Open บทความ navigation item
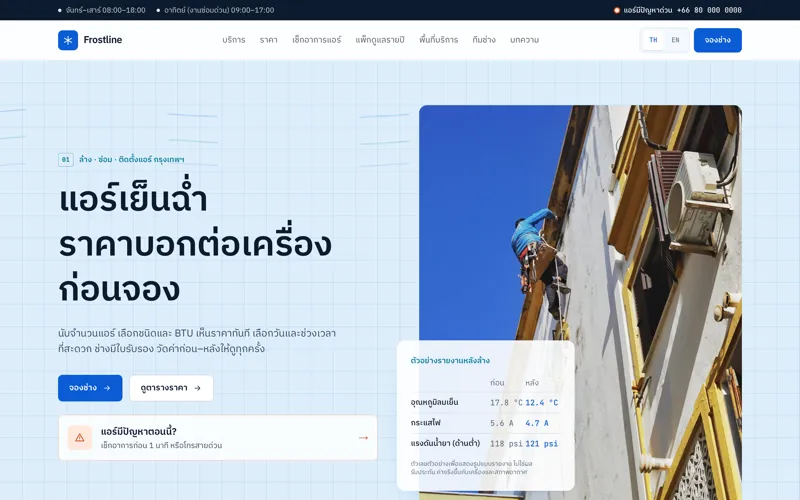Viewport: 800px width, 500px height. [x=524, y=40]
